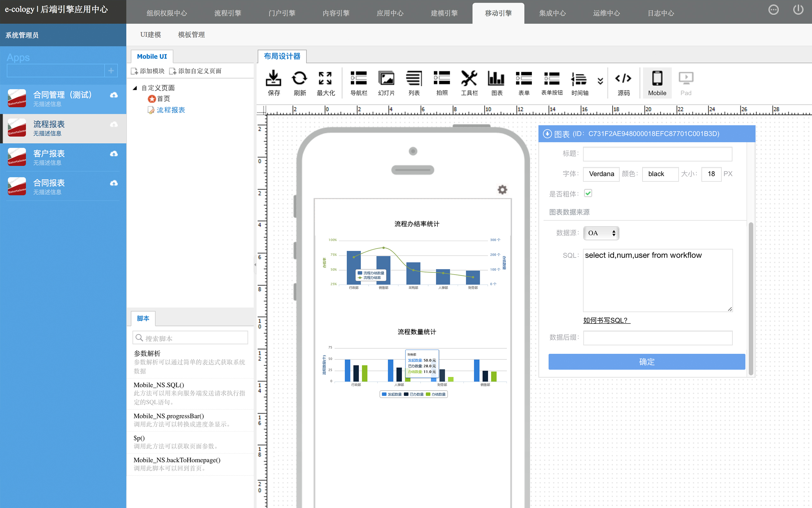Click the 数据后缀 input field

(x=658, y=338)
